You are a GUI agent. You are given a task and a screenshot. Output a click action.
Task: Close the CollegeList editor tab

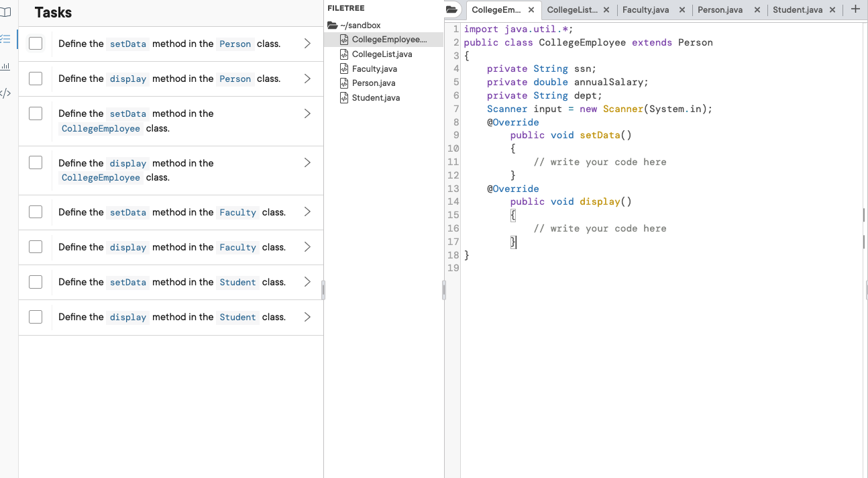click(606, 10)
